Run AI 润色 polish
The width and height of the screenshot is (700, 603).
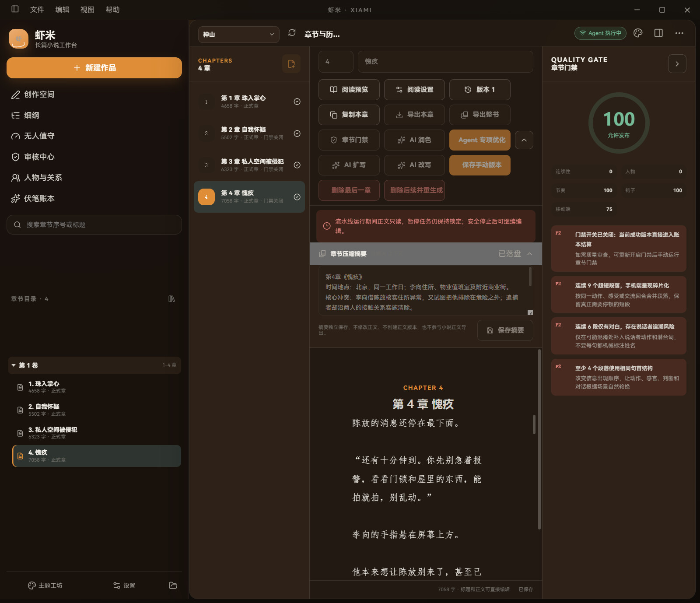[x=414, y=140]
